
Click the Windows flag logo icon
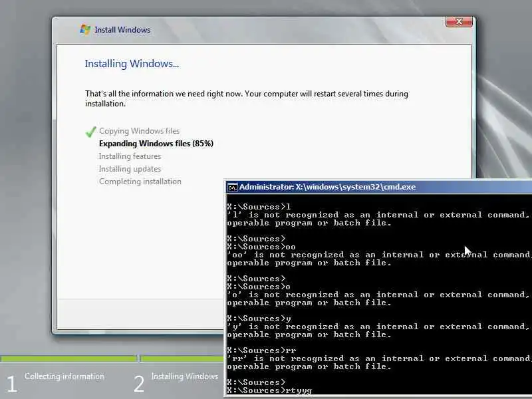pyautogui.click(x=85, y=29)
